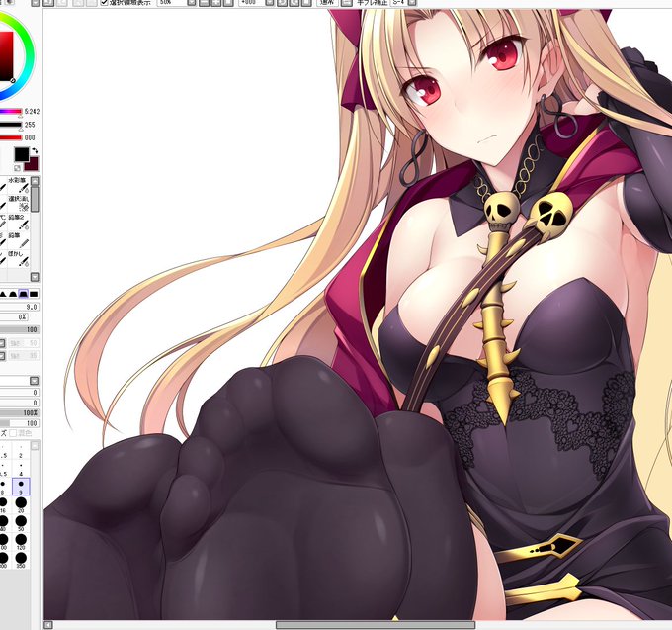Click the minimum size field showing 0%
672x630 pixels.
click(x=14, y=317)
